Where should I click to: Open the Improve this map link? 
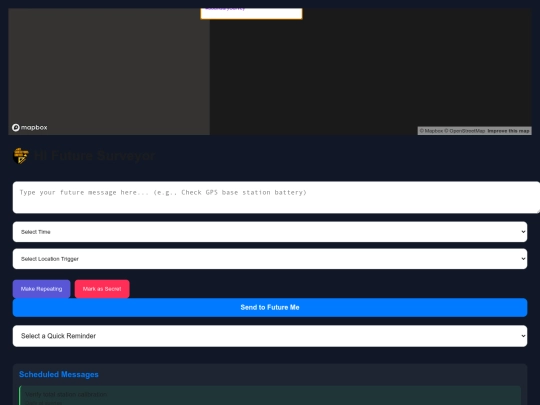[508, 131]
